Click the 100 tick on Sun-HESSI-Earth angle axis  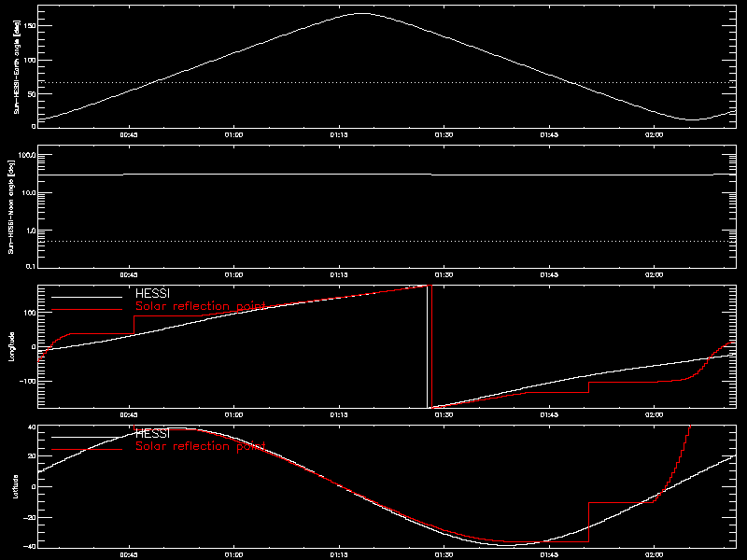[30, 60]
